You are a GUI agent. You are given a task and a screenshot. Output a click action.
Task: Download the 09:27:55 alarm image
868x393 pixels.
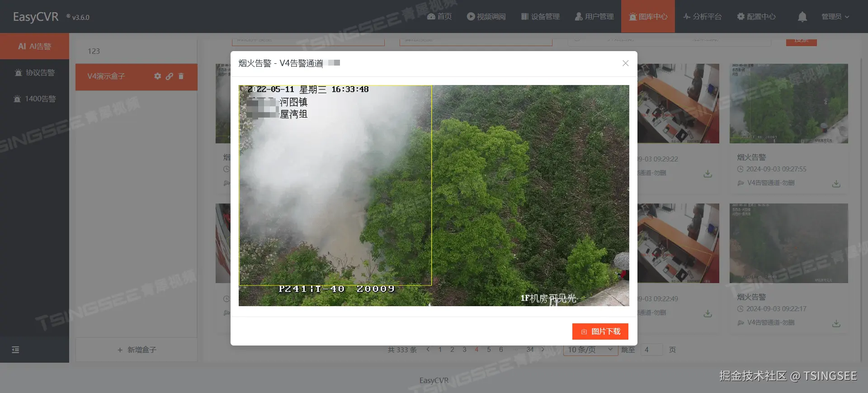[836, 184]
